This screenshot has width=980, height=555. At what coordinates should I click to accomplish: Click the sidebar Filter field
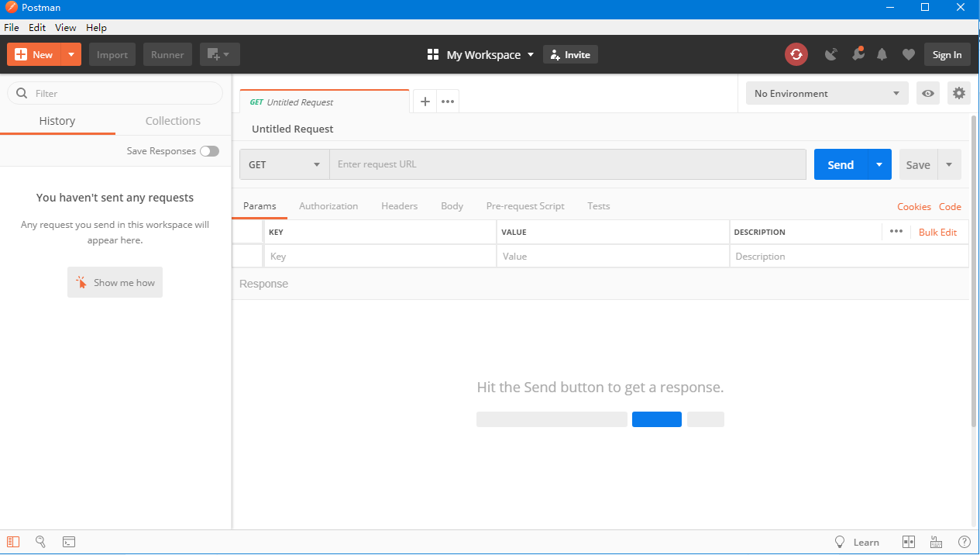tap(115, 93)
